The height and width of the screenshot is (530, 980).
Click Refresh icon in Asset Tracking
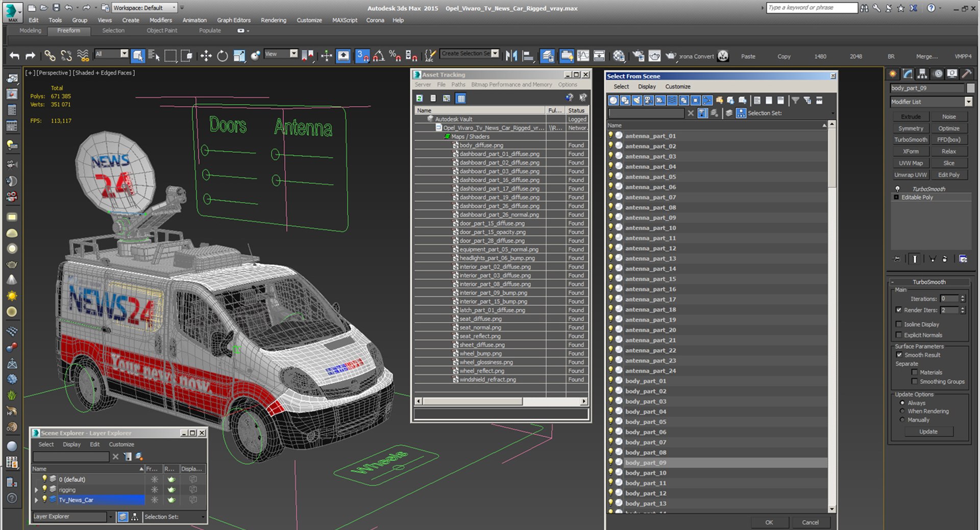tap(420, 98)
